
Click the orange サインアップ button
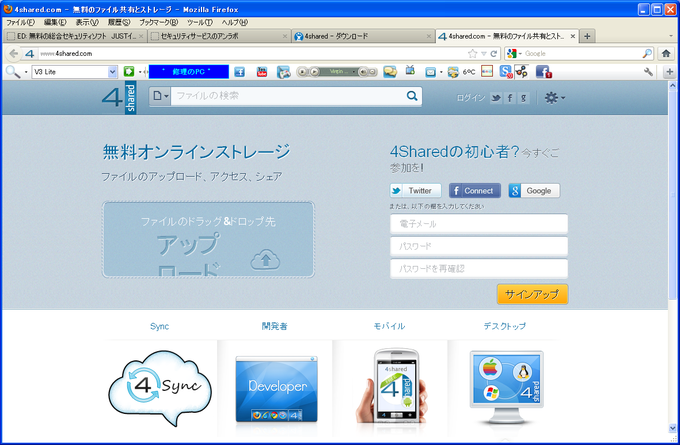532,294
